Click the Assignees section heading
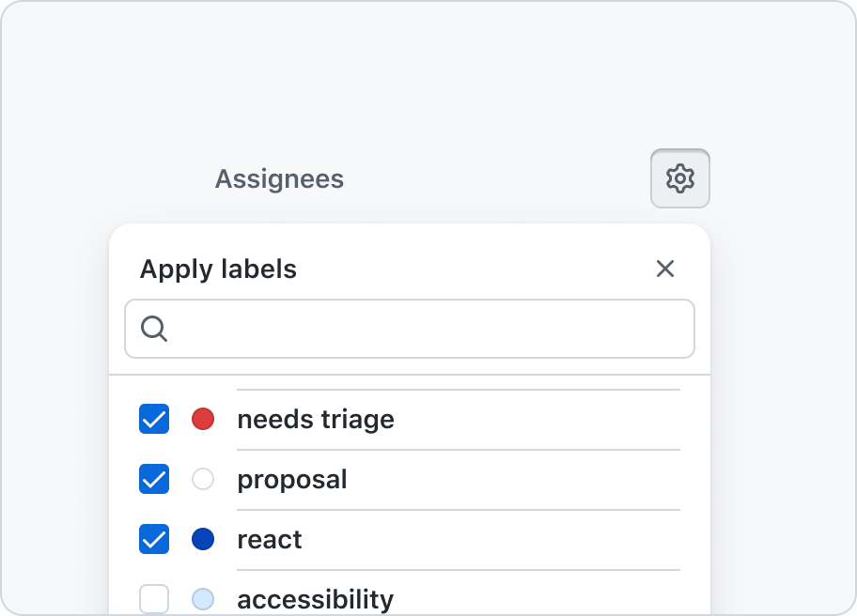Screen dimensions: 857x616 279,179
